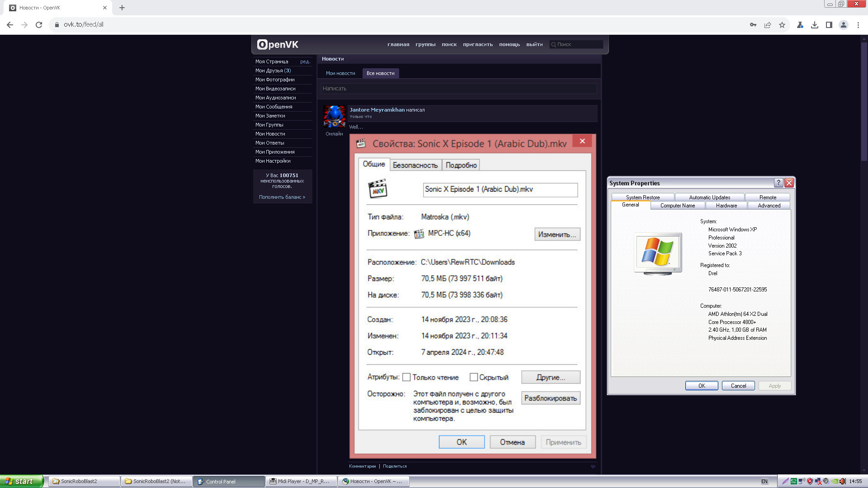Click the OpenVK logo
This screenshot has height=488, width=868.
click(278, 44)
